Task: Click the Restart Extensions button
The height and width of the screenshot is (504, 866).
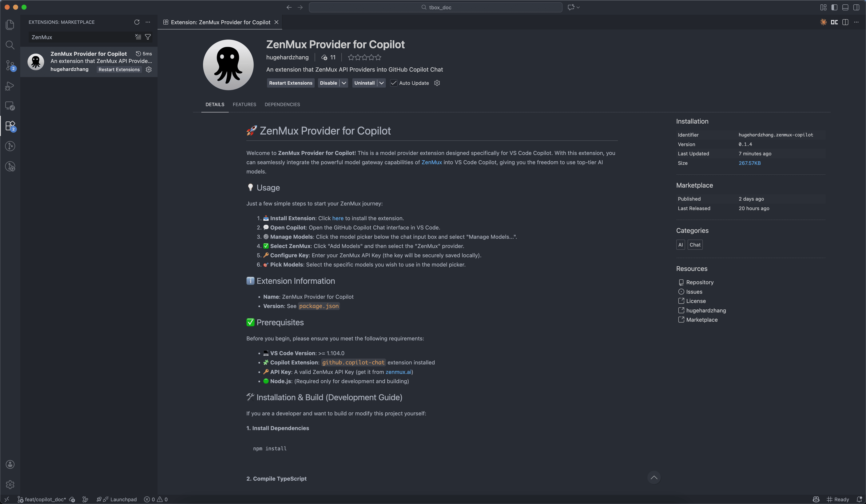Action: [290, 83]
